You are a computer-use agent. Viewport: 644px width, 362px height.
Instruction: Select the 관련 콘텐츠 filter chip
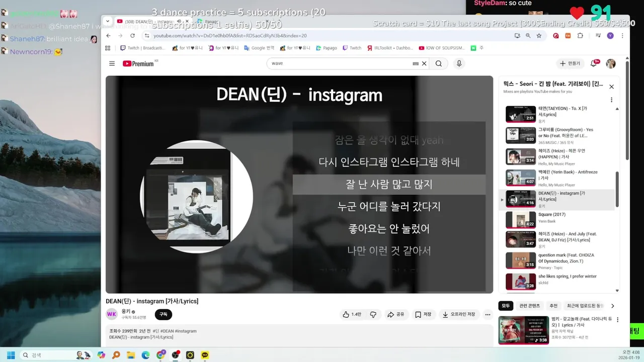click(529, 306)
